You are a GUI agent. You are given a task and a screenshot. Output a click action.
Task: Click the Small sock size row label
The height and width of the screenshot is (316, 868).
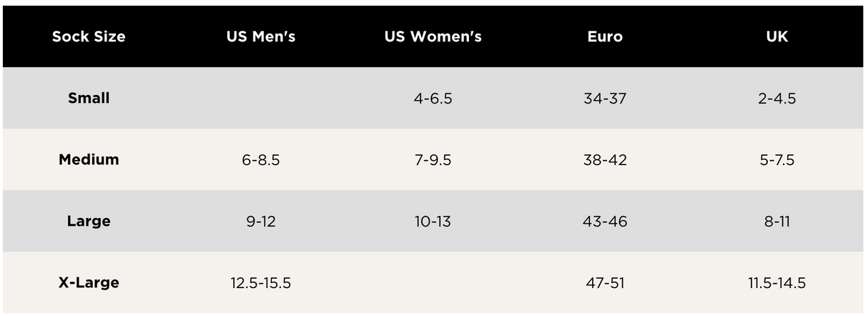click(x=89, y=99)
